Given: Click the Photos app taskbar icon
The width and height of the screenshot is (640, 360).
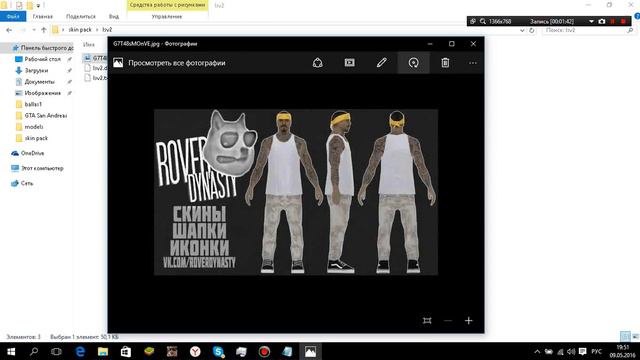Looking at the screenshot, I should tap(310, 351).
